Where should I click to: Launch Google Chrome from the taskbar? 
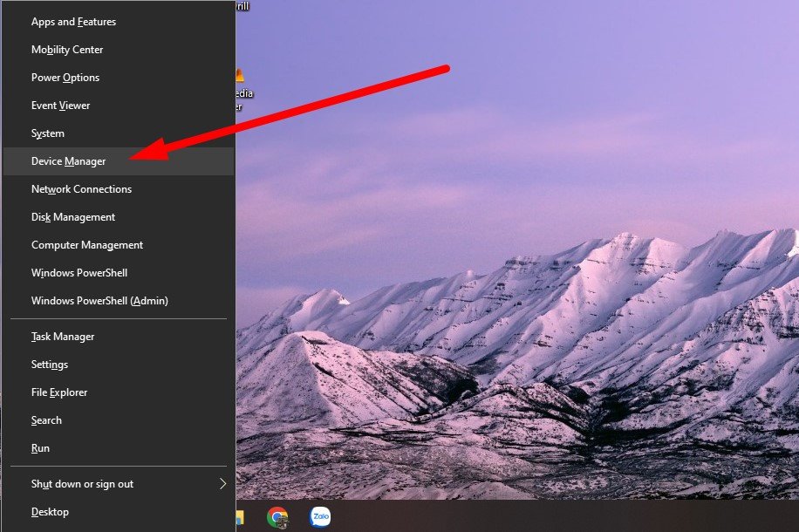coord(278,516)
